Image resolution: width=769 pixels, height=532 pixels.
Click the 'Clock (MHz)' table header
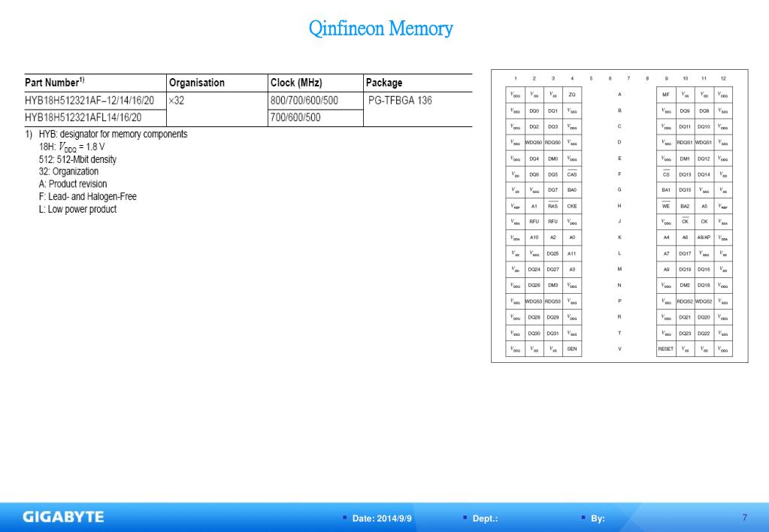(x=296, y=83)
